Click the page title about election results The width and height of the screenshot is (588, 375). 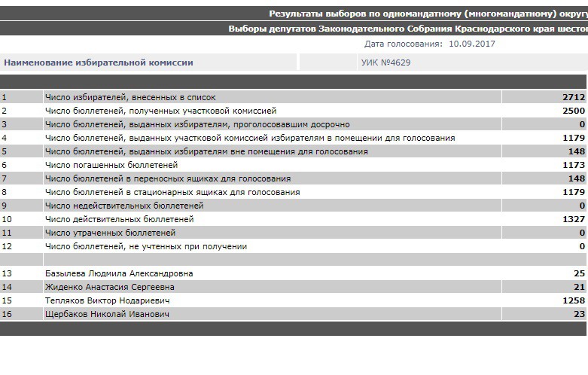[x=428, y=14]
